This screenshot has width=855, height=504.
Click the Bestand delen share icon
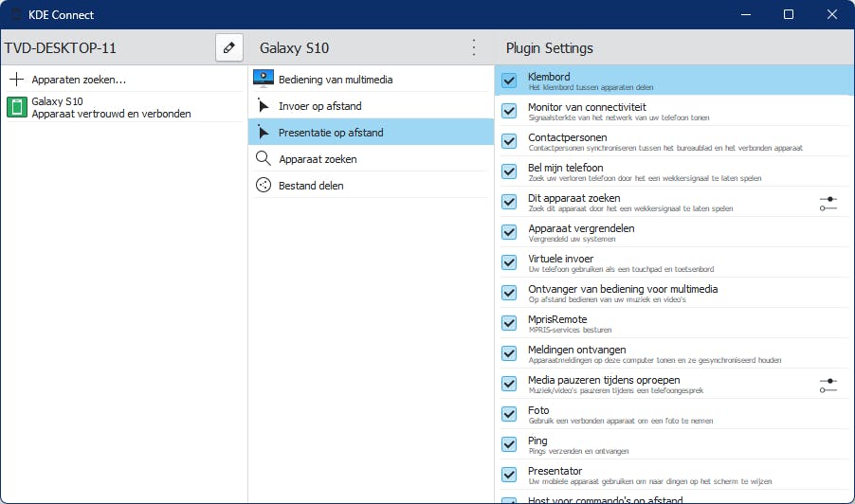coord(264,186)
